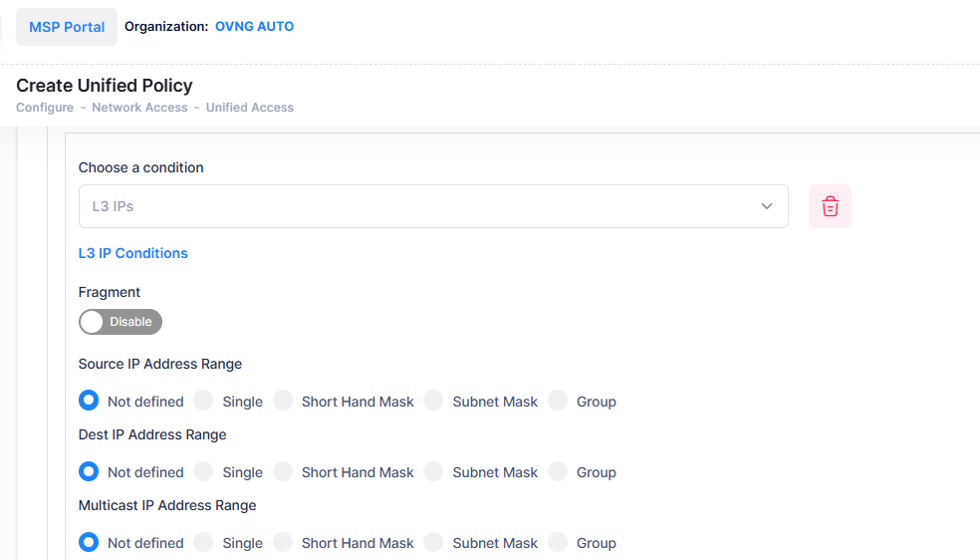Choose Subnet Mask for Source IP Address Range
The width and height of the screenshot is (980, 560).
[x=434, y=401]
